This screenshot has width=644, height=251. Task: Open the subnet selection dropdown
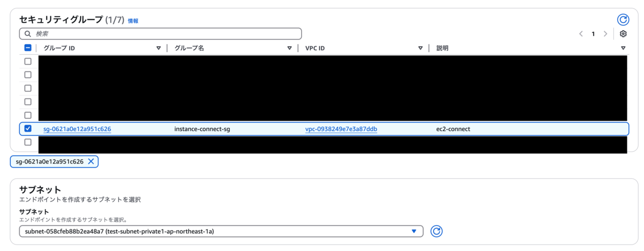pos(221,231)
